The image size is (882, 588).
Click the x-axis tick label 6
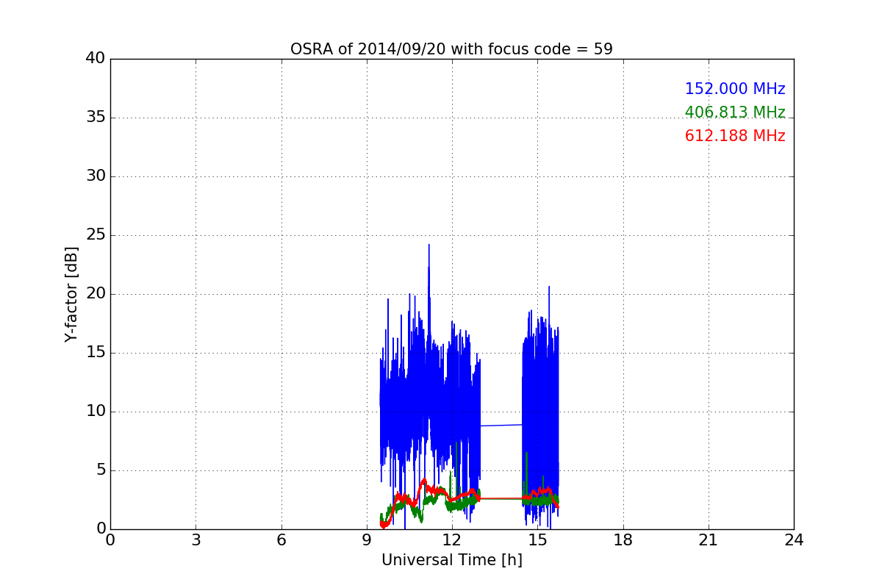click(281, 540)
